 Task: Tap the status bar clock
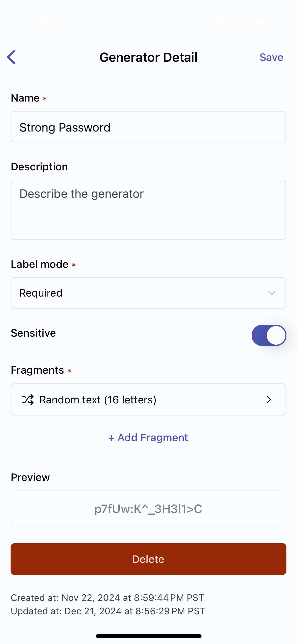(x=54, y=22)
